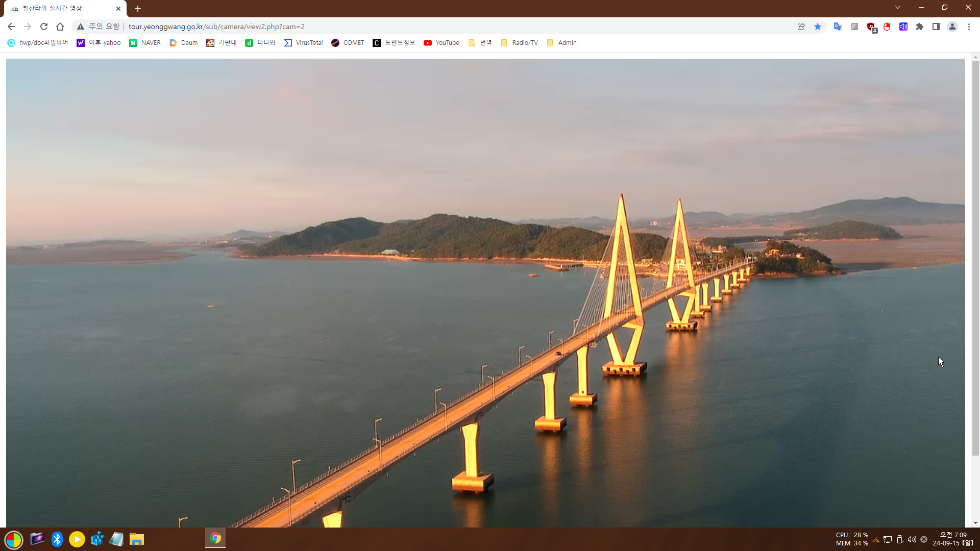Click the scrollbar up arrow
Viewport: 980px width, 551px height.
975,57
